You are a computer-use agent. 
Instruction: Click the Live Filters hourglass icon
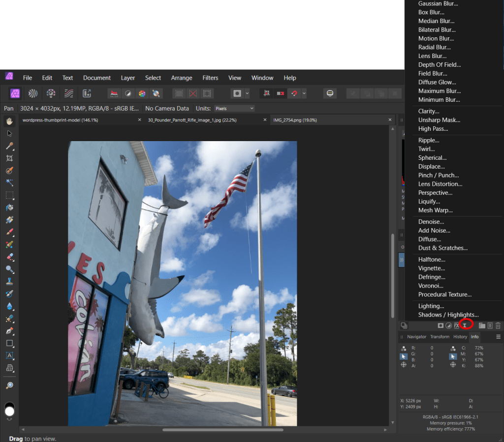[465, 325]
